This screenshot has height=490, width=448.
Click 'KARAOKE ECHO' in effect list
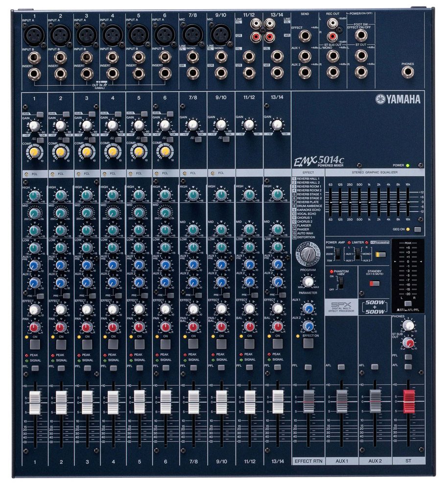(x=308, y=210)
